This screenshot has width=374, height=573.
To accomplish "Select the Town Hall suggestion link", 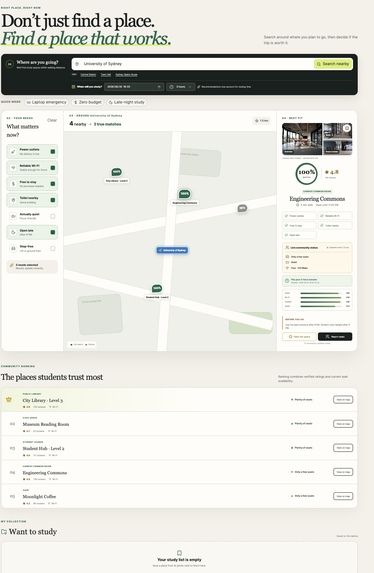I will 106,75.
